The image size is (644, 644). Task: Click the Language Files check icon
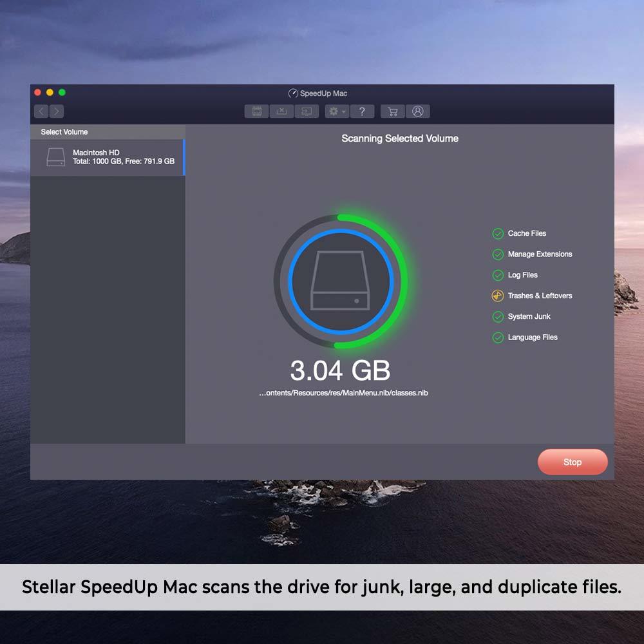pyautogui.click(x=498, y=337)
